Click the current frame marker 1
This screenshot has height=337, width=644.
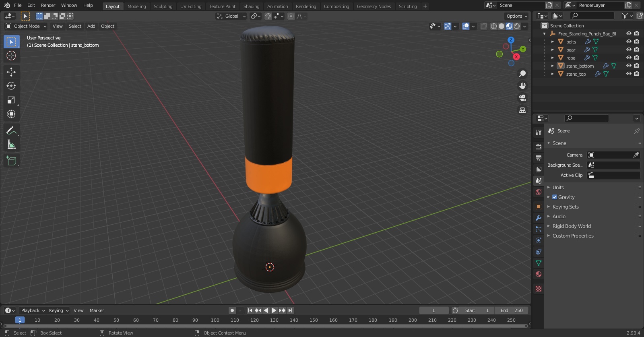point(20,320)
